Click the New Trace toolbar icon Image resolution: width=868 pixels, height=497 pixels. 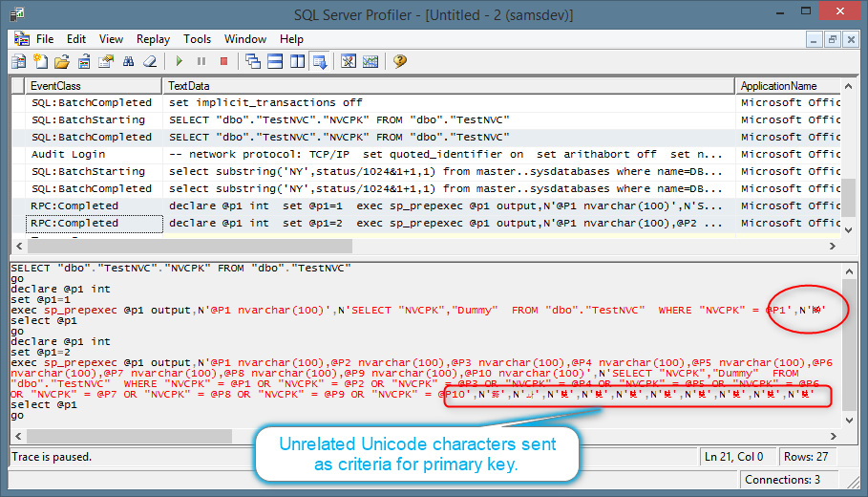tap(18, 61)
